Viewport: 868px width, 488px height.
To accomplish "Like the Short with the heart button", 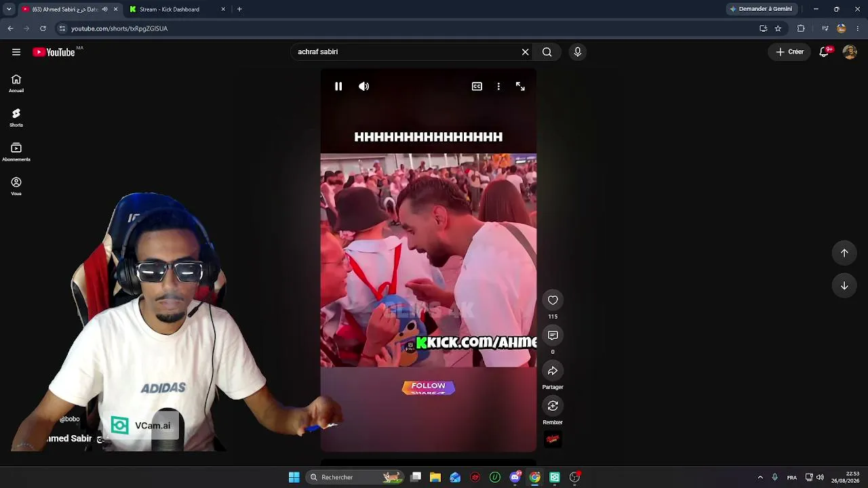I will 553,300.
